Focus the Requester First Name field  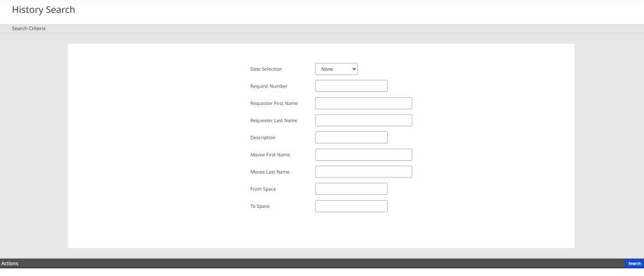[363, 104]
